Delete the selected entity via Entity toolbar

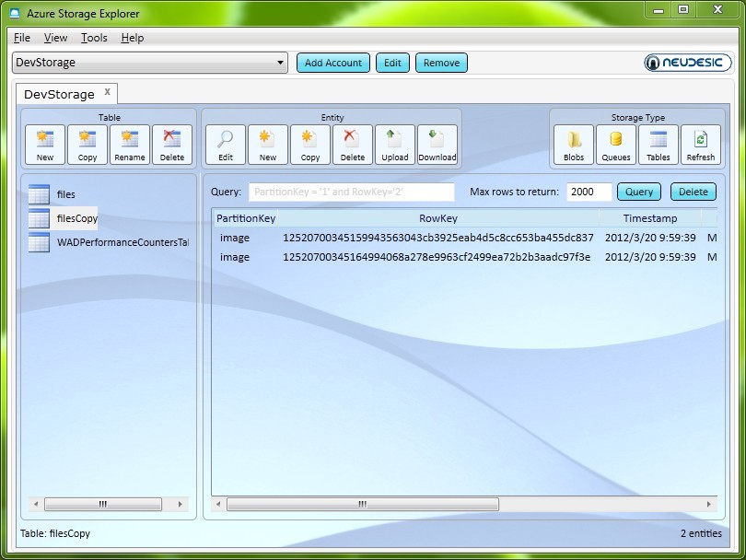pyautogui.click(x=353, y=145)
